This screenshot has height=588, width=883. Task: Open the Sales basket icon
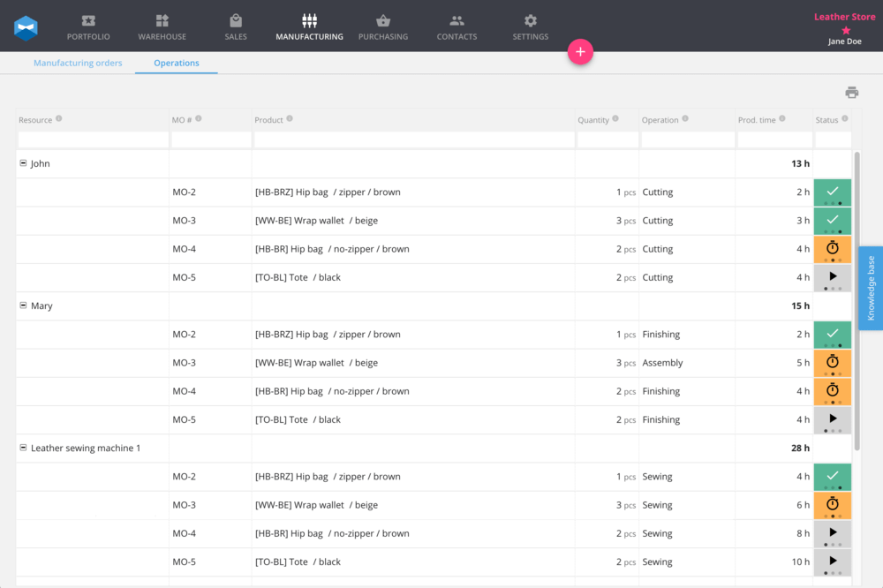coord(235,21)
